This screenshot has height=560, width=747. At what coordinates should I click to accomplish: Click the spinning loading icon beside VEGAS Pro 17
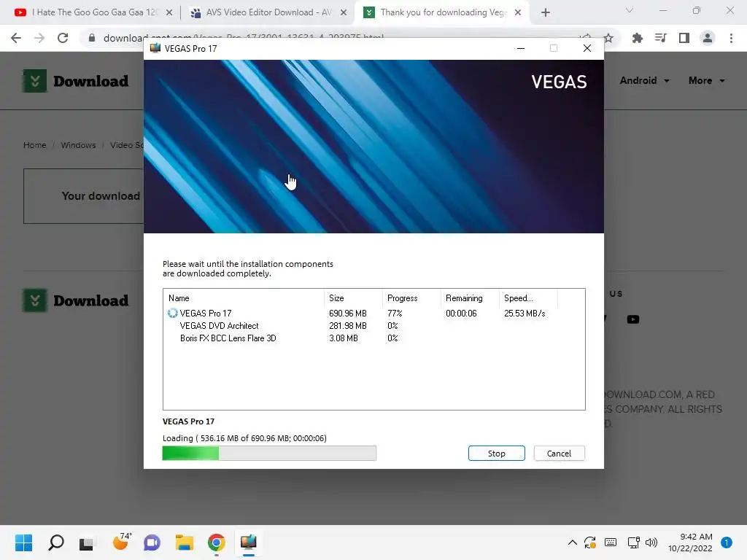tap(172, 314)
